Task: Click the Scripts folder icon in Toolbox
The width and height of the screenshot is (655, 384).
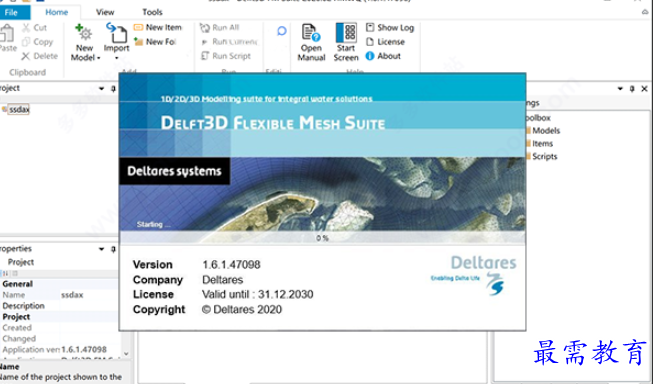Action: [528, 157]
